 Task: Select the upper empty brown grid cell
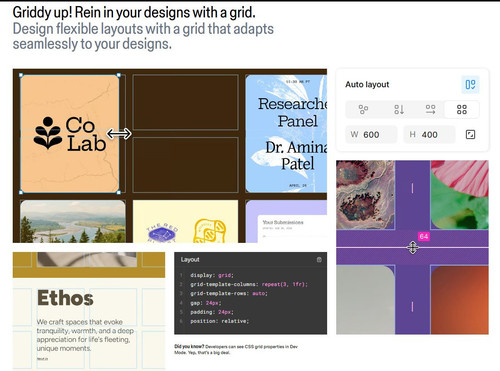click(186, 102)
